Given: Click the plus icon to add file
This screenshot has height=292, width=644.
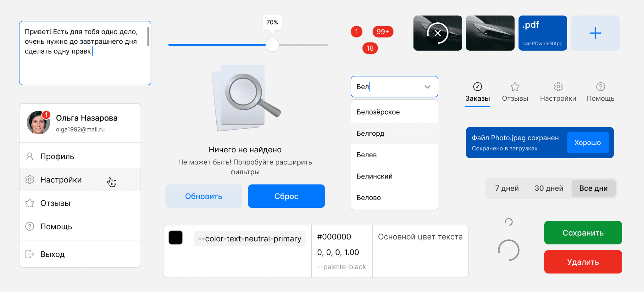Looking at the screenshot, I should [x=595, y=33].
